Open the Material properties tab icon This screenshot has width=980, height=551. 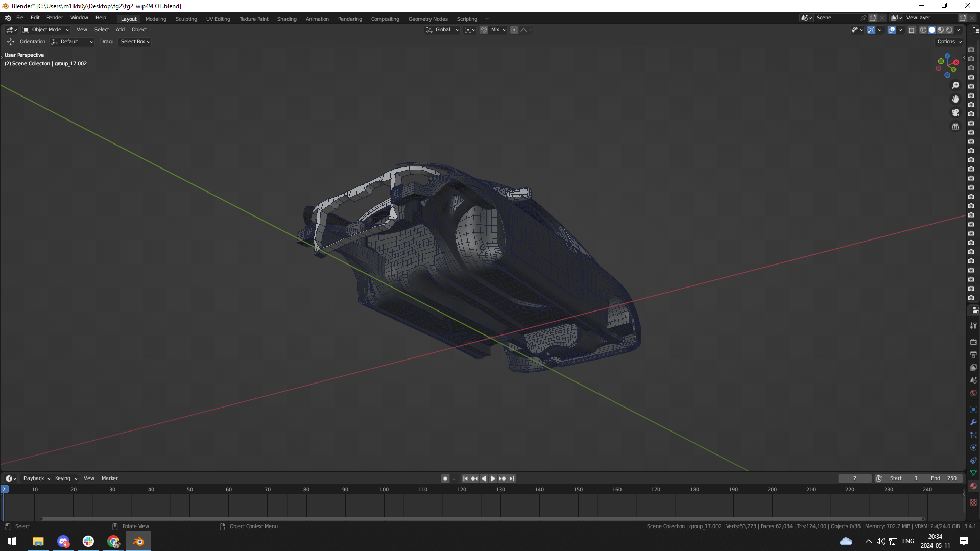tap(973, 486)
